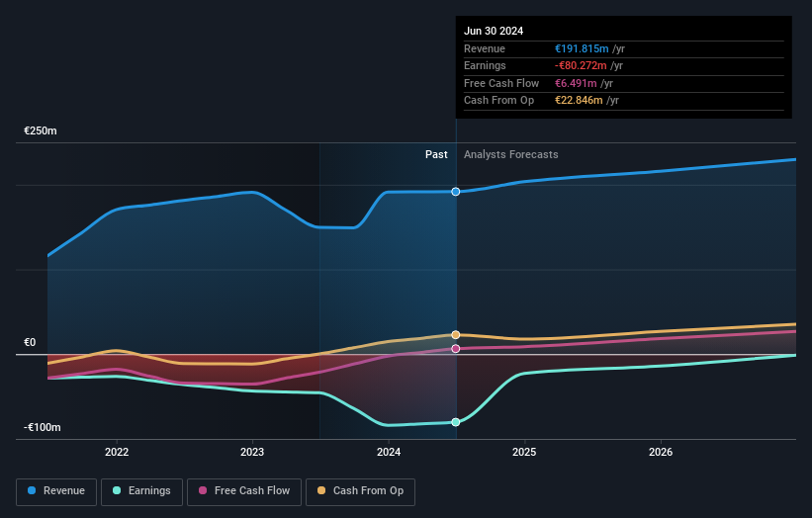Click the Jun 30 2024 tooltip date
812x518 pixels.
(494, 31)
